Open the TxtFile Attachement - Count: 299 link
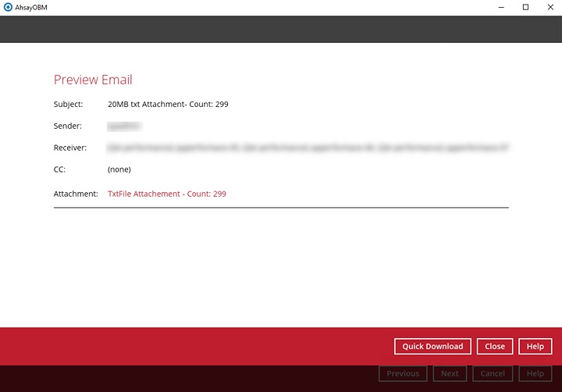Image resolution: width=562 pixels, height=392 pixels. (167, 194)
